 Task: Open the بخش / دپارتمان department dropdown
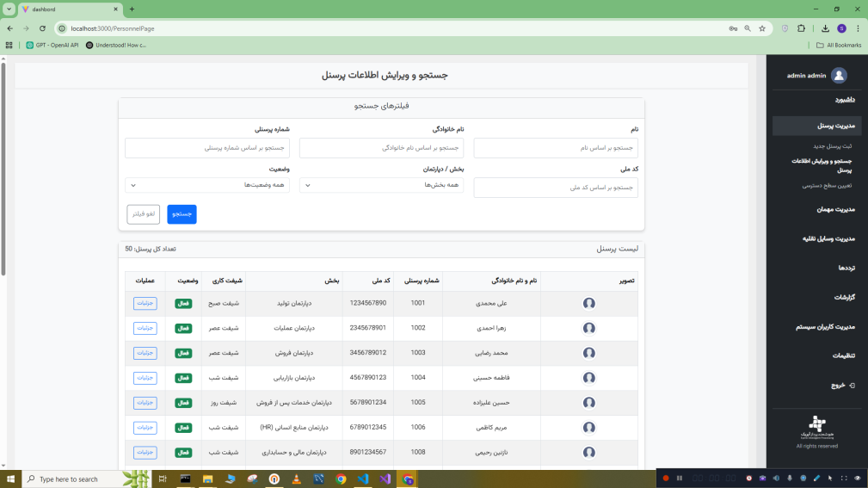click(381, 185)
